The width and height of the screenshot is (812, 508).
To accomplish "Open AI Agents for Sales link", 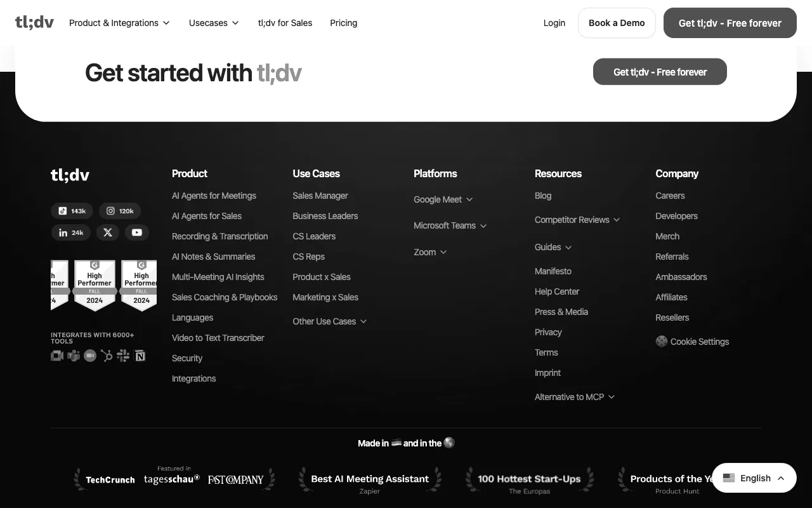I will (207, 216).
